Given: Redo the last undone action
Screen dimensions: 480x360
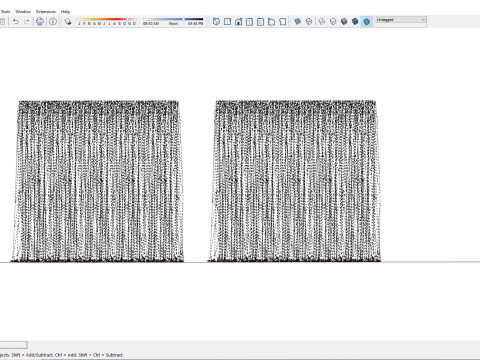Looking at the screenshot, I should 27,22.
